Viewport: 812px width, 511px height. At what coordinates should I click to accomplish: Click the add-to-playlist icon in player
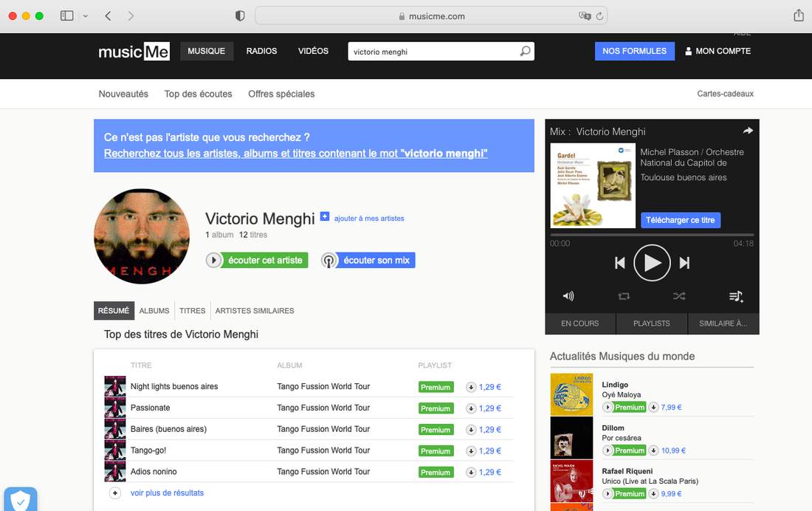coord(736,296)
